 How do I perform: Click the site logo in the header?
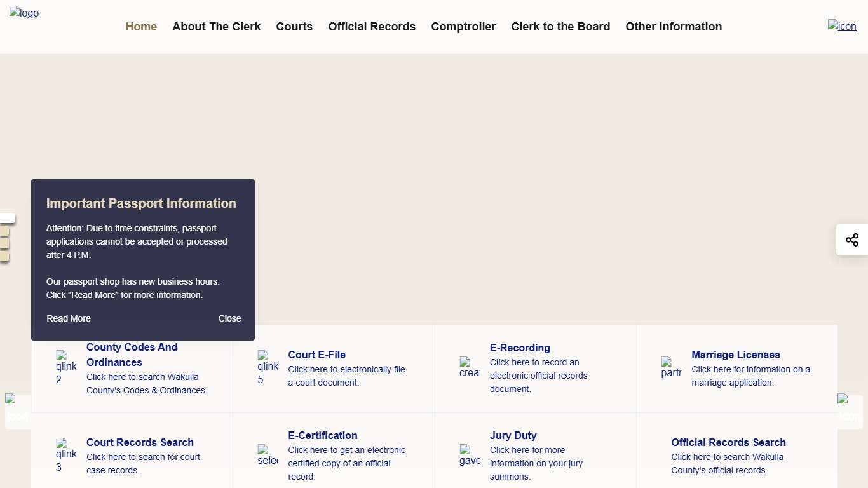[x=24, y=13]
